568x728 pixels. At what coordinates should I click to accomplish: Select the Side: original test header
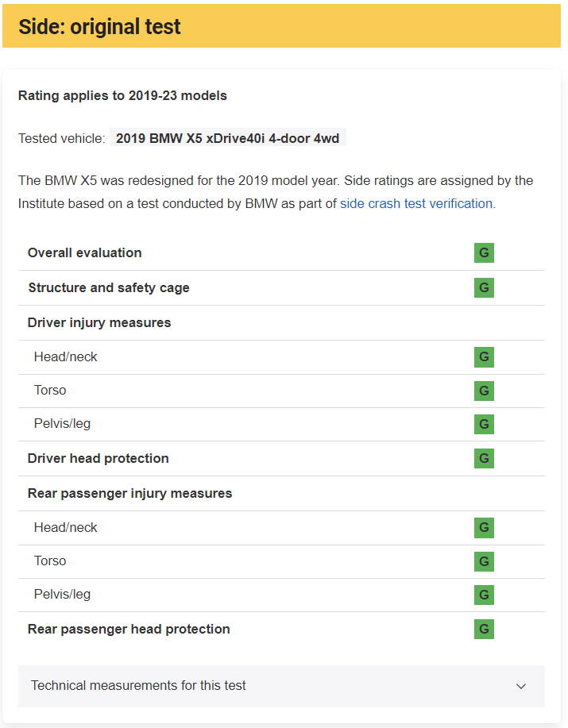(x=281, y=26)
